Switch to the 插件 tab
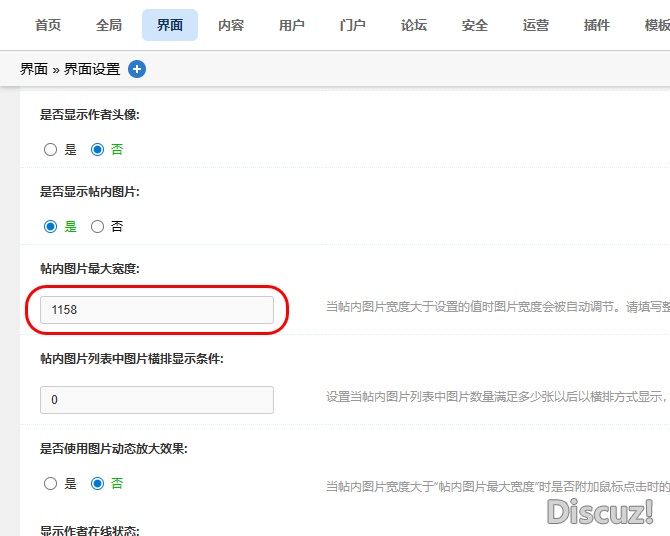 (597, 25)
